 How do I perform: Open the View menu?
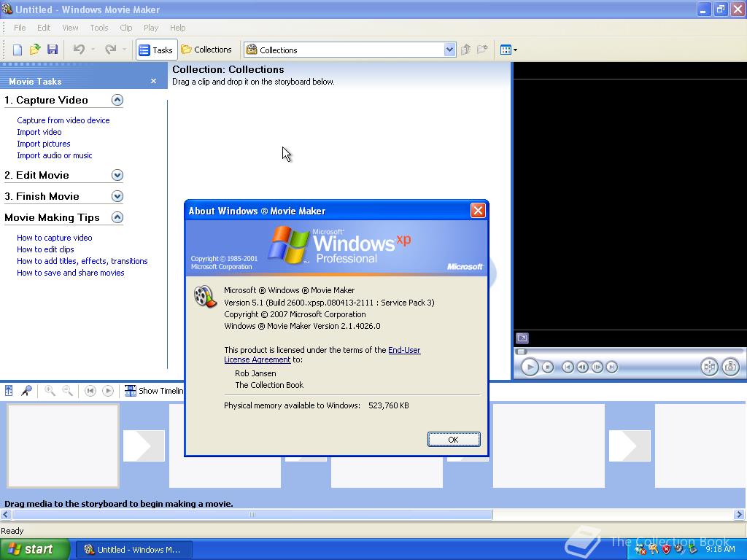[x=70, y=28]
